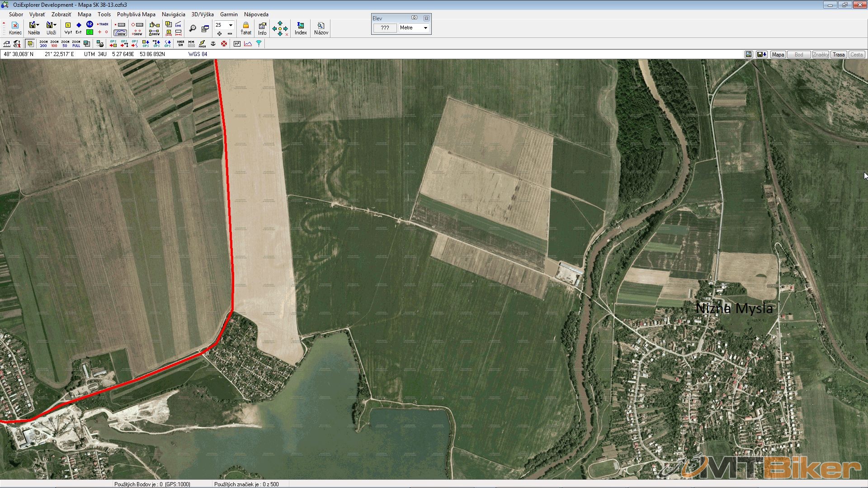Select the Evt event marker tool

[x=79, y=28]
